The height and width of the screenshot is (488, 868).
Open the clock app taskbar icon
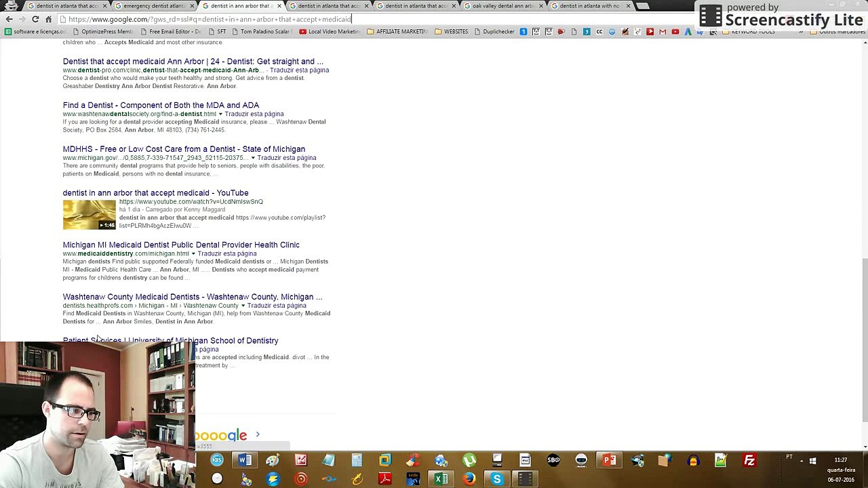pyautogui.click(x=217, y=479)
